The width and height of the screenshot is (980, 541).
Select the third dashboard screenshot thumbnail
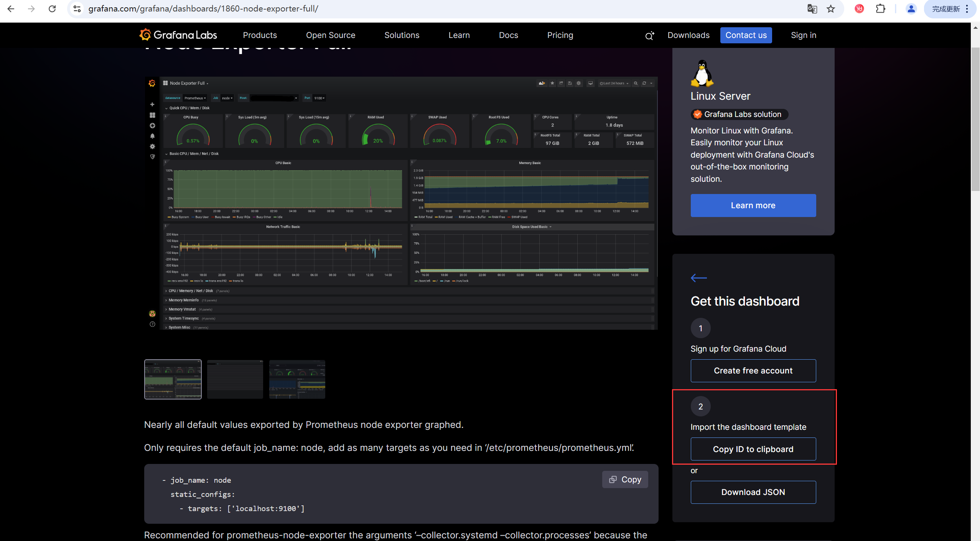pyautogui.click(x=297, y=379)
